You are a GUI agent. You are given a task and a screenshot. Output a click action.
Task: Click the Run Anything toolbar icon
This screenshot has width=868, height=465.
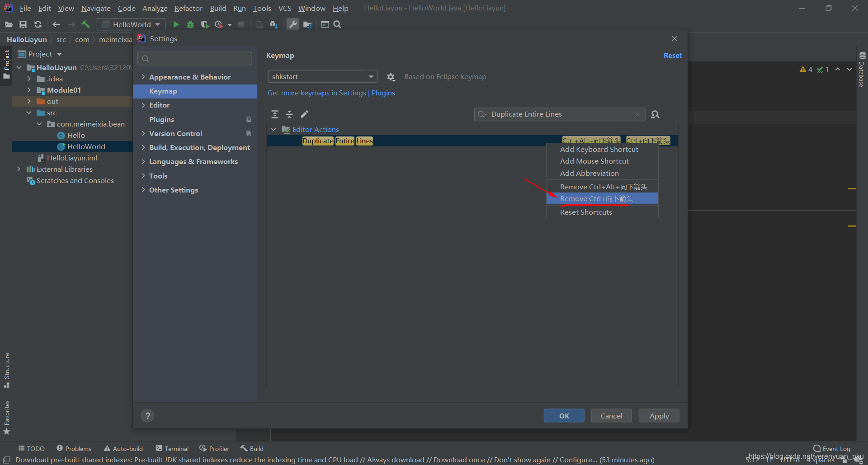point(325,24)
